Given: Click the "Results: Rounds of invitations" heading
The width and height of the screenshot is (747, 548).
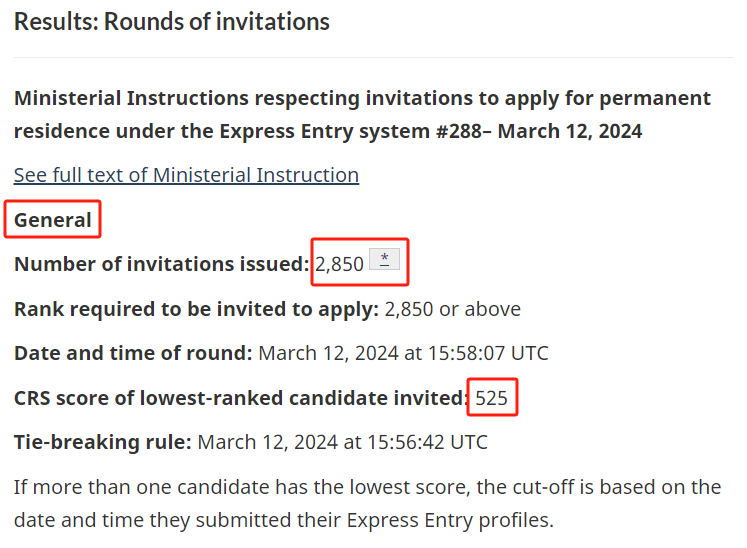Looking at the screenshot, I should pos(171,21).
